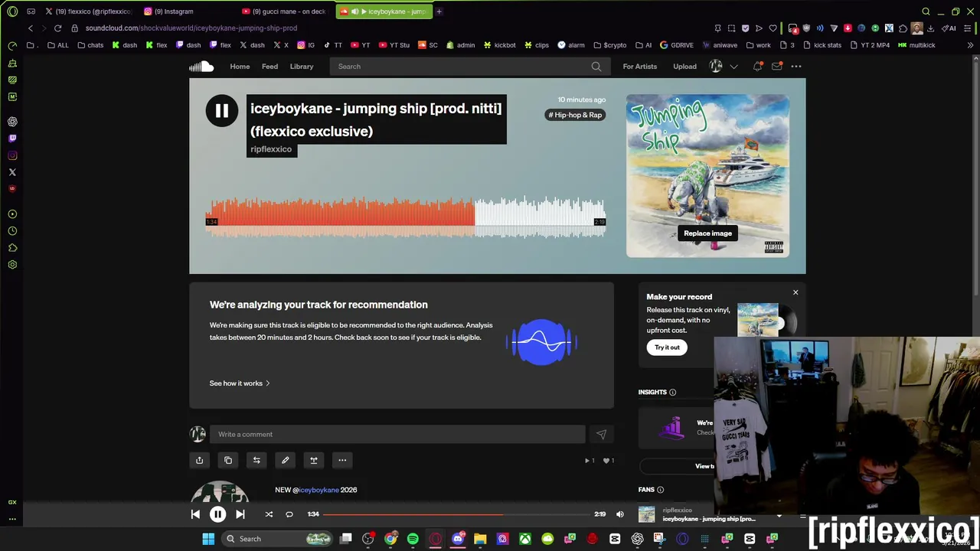Click the SoundCloud logo in the header
The image size is (980, 551).
[x=201, y=67]
